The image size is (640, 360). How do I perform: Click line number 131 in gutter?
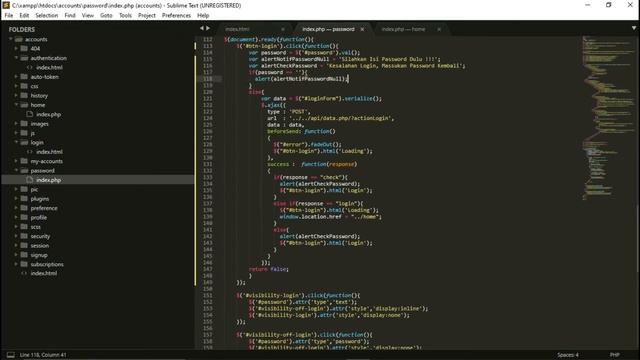[x=207, y=164]
